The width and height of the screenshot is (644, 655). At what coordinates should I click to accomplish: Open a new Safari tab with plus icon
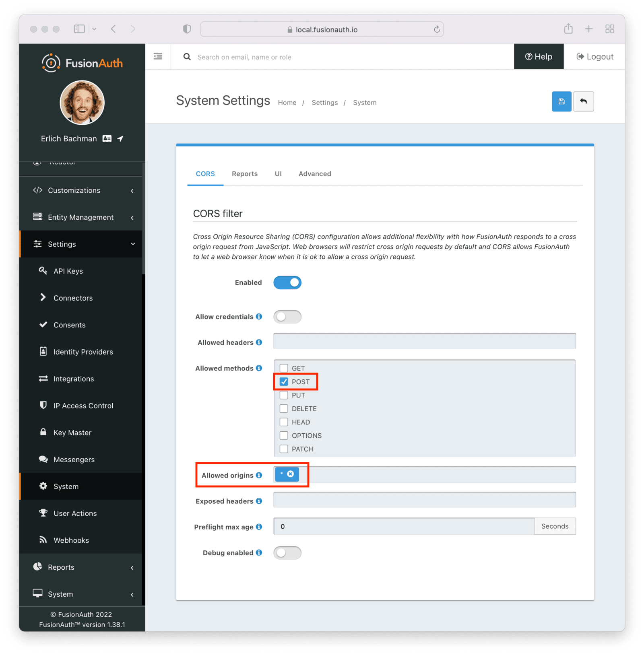pyautogui.click(x=589, y=29)
